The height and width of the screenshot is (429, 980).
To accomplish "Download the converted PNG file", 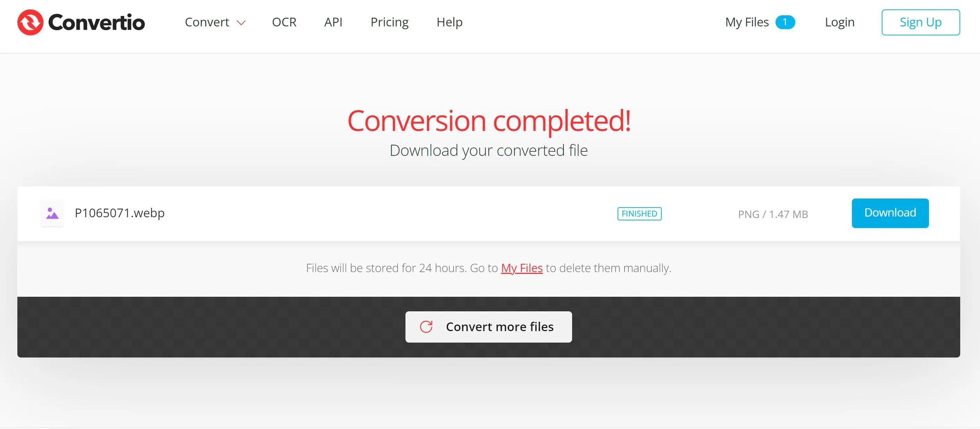I will point(890,213).
